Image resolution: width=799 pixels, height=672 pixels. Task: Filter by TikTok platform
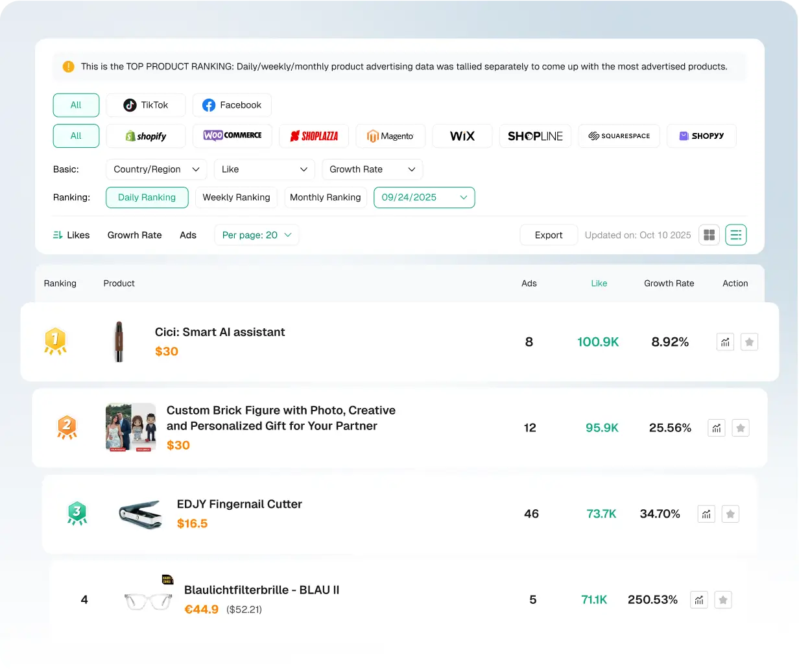pyautogui.click(x=146, y=105)
